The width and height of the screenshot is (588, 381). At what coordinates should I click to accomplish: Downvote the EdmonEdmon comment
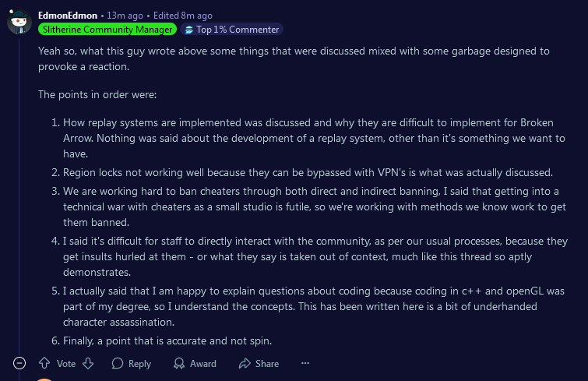pos(88,363)
